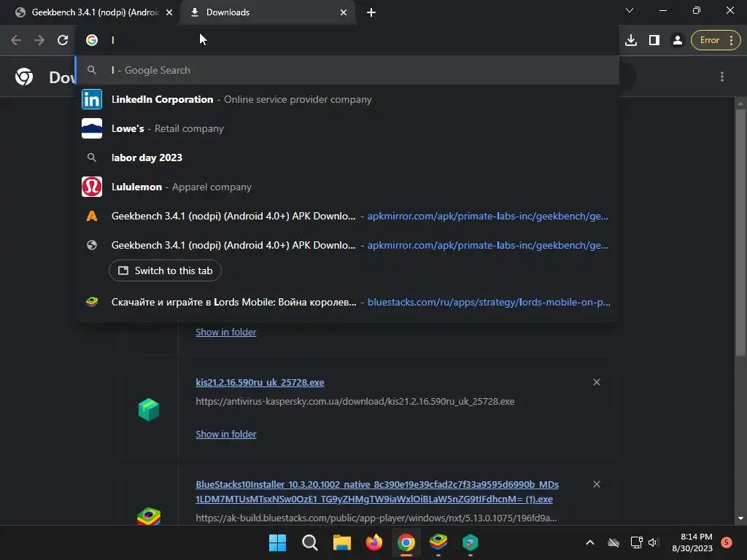Image resolution: width=747 pixels, height=560 pixels.
Task: Show the kis21.2.16.590ru_uk_25728.exe download in folder
Action: point(226,435)
